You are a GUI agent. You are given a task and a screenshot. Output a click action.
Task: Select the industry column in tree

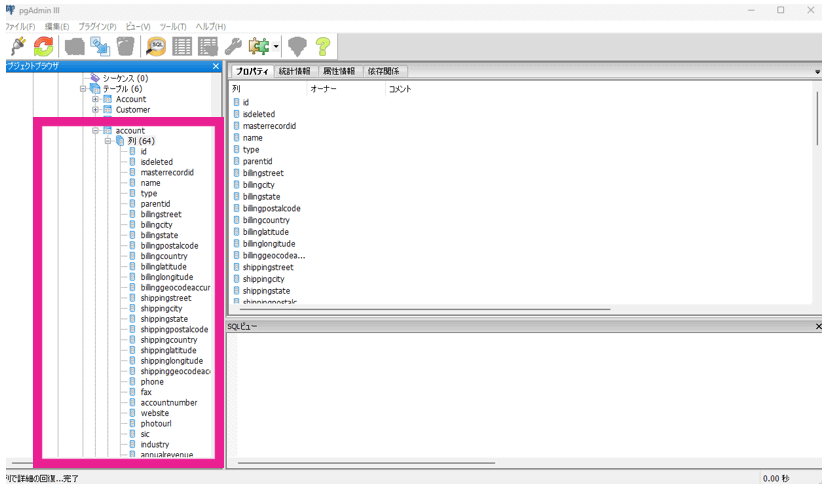point(155,445)
